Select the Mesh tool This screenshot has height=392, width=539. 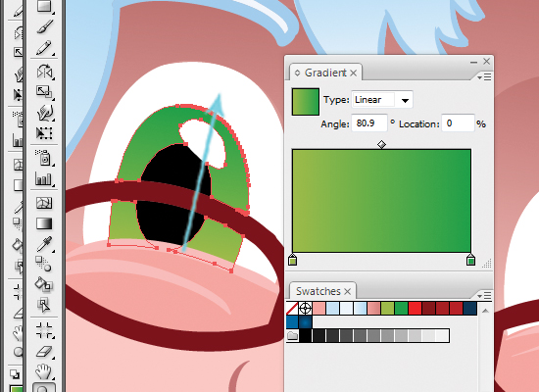click(44, 203)
